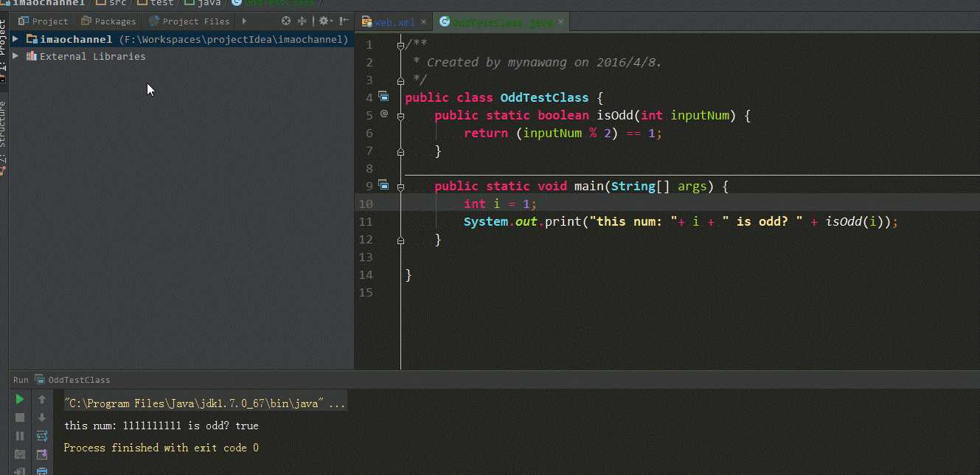The image size is (980, 475).
Task: Click the run gutter icon beside the main method
Action: click(383, 184)
